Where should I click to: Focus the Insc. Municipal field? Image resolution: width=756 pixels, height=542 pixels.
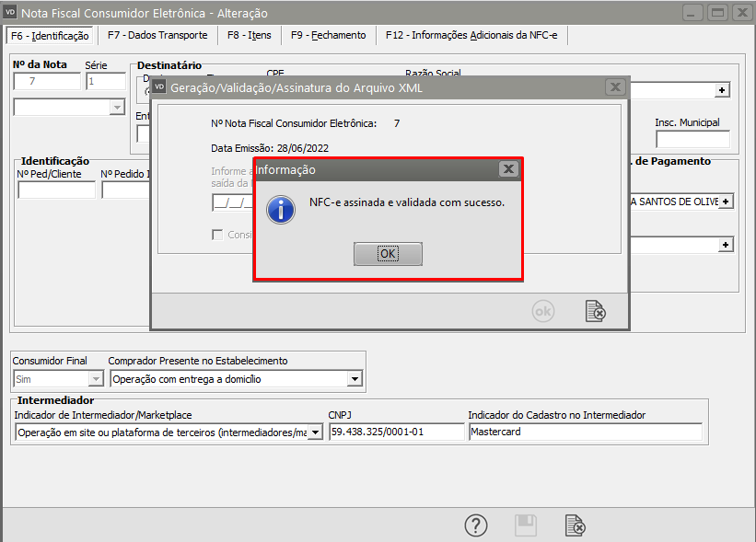pyautogui.click(x=692, y=139)
